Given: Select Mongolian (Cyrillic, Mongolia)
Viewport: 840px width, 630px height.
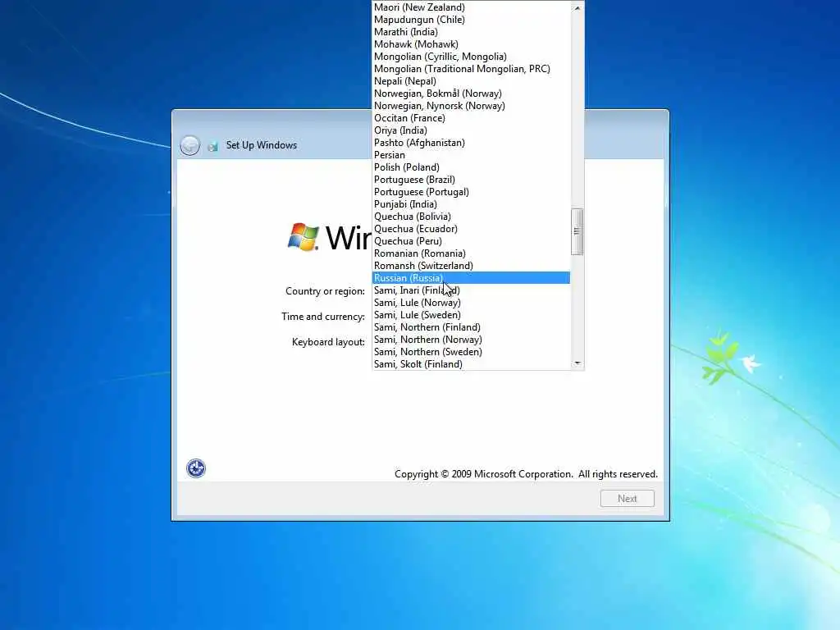Looking at the screenshot, I should [x=471, y=57].
